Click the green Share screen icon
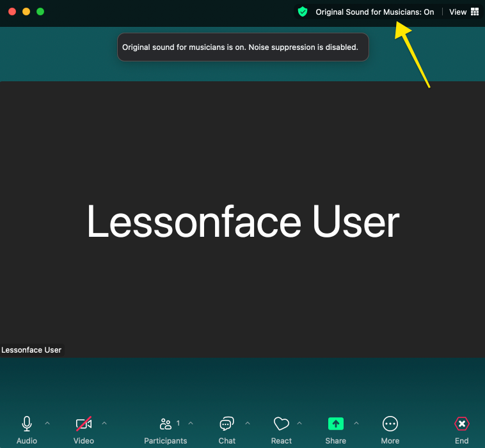 coord(335,424)
